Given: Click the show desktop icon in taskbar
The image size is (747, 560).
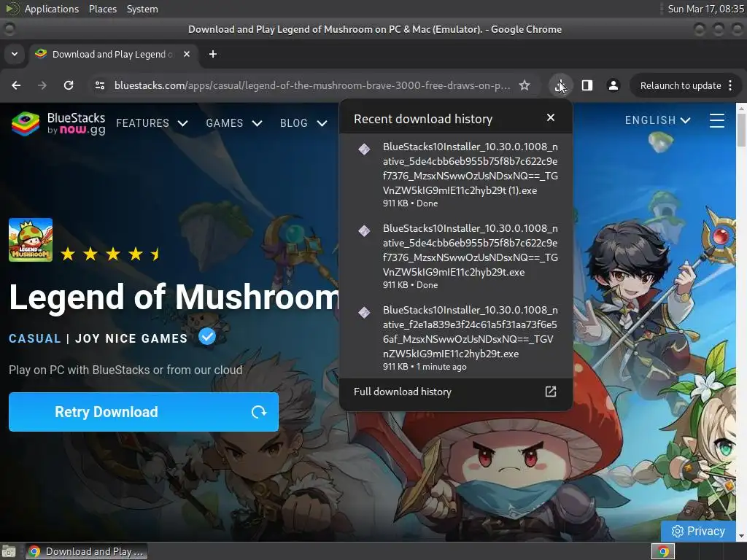Looking at the screenshot, I should tap(9, 551).
